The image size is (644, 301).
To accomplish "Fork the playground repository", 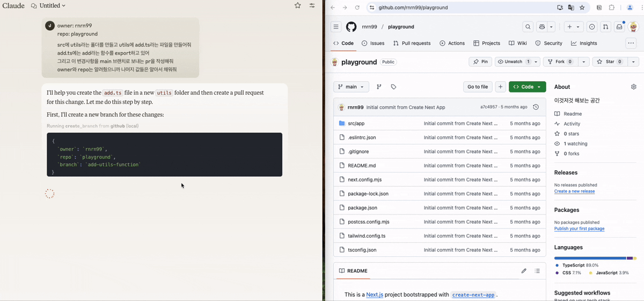I will point(560,62).
